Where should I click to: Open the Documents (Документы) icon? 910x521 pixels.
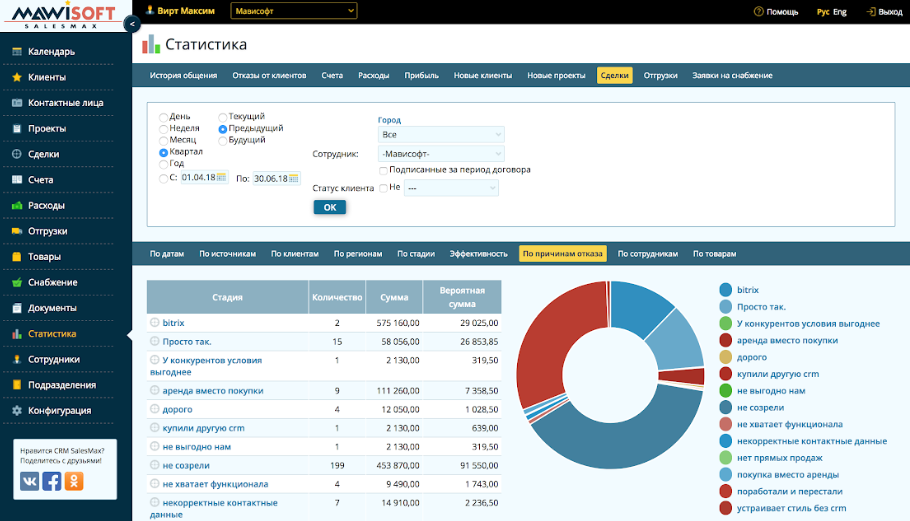(17, 308)
